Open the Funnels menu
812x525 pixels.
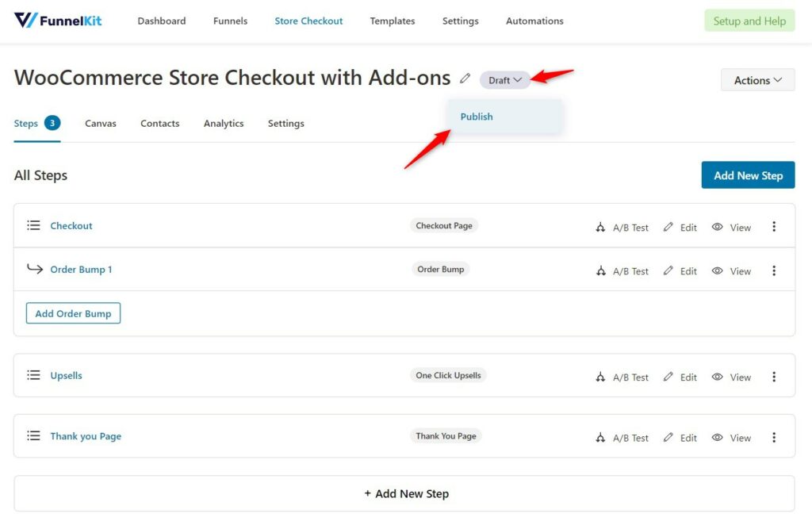click(231, 21)
